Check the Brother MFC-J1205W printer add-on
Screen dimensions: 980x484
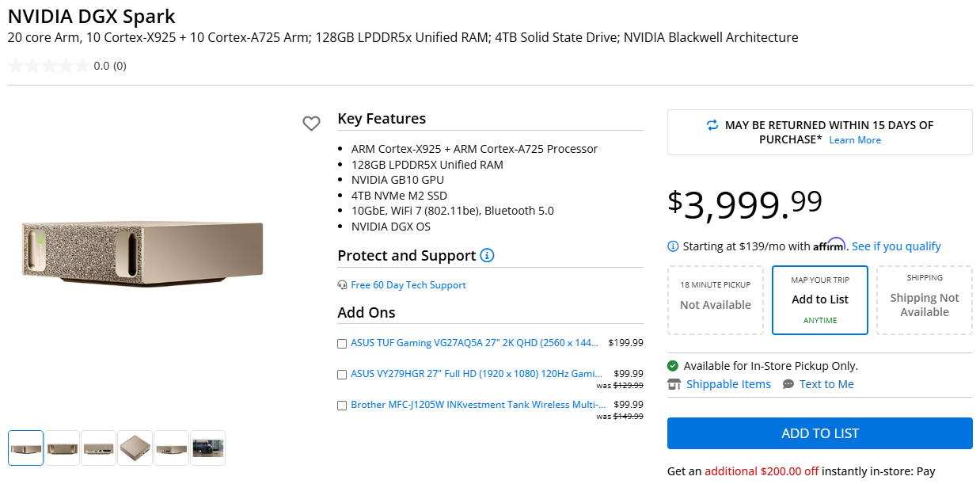(342, 406)
